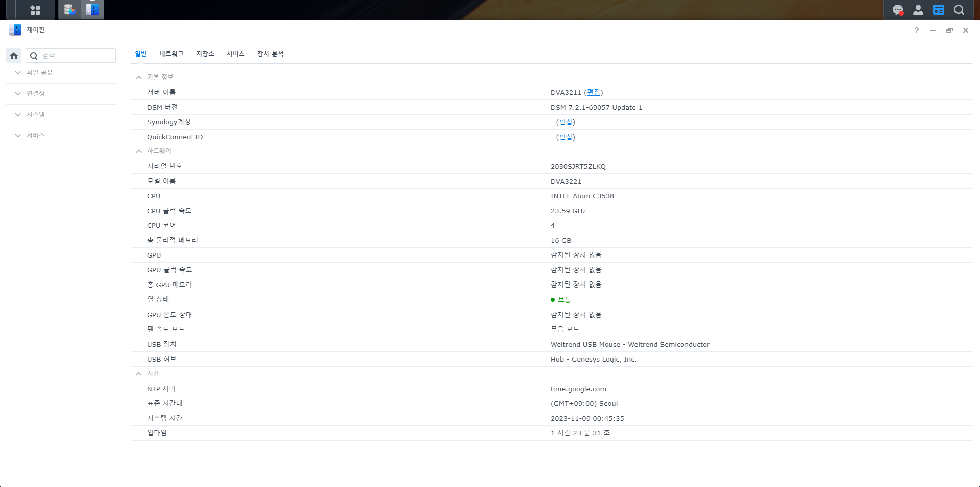The image size is (980, 487).
Task: Switch to the 저장소 tab
Action: coord(205,54)
